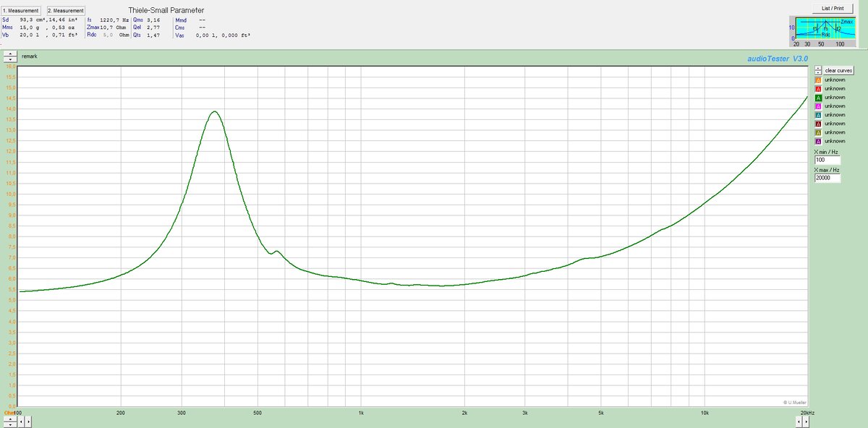Click the down arrow beside the remark label
This screenshot has width=868, height=428.
[10, 59]
